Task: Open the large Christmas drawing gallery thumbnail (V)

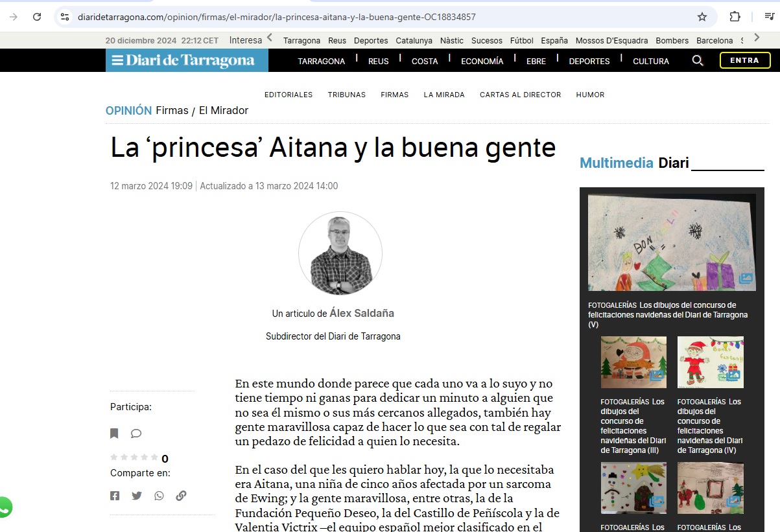Action: coord(672,242)
